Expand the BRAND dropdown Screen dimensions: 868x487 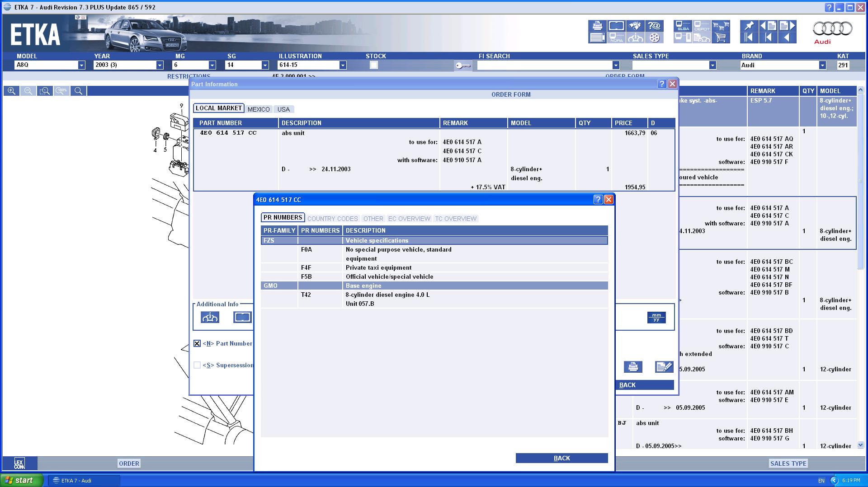pyautogui.click(x=822, y=65)
